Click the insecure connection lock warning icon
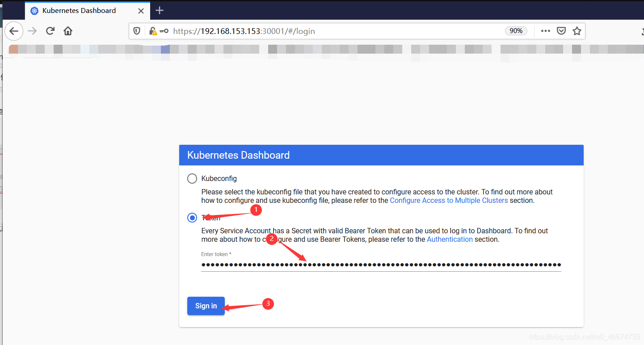 153,31
